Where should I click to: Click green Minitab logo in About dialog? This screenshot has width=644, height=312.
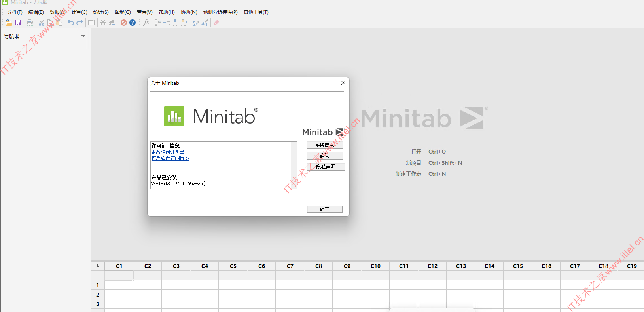[x=174, y=116]
